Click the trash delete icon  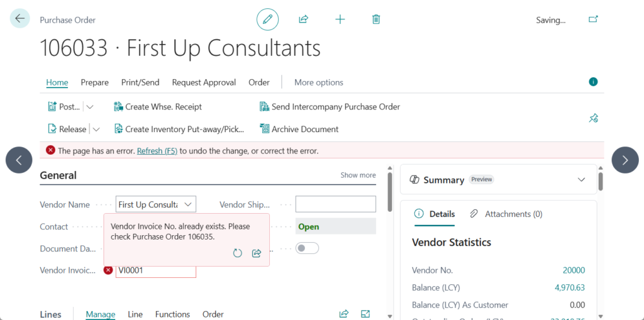tap(376, 19)
